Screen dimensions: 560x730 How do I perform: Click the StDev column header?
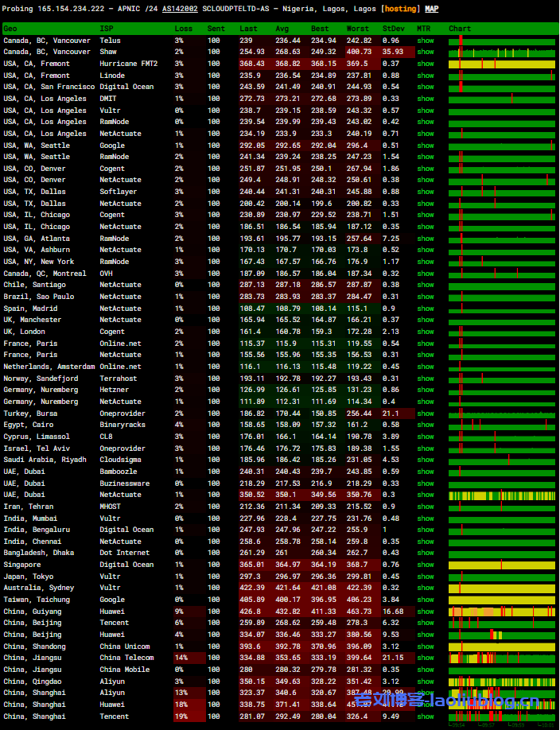tap(393, 29)
